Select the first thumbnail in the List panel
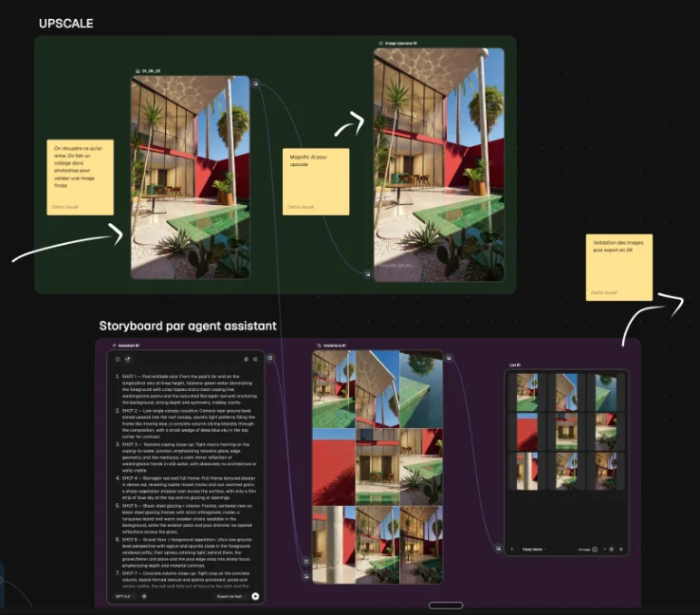Image resolution: width=700 pixels, height=615 pixels. 527,393
